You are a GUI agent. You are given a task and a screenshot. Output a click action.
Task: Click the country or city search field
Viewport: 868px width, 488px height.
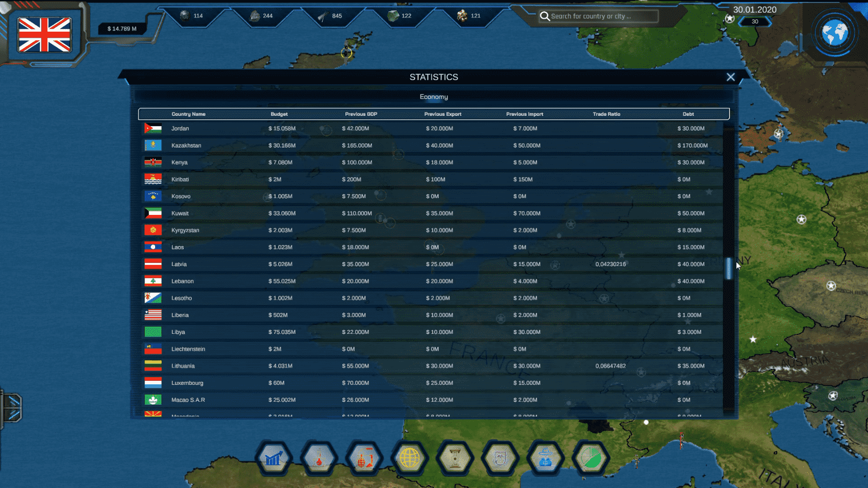pos(599,16)
